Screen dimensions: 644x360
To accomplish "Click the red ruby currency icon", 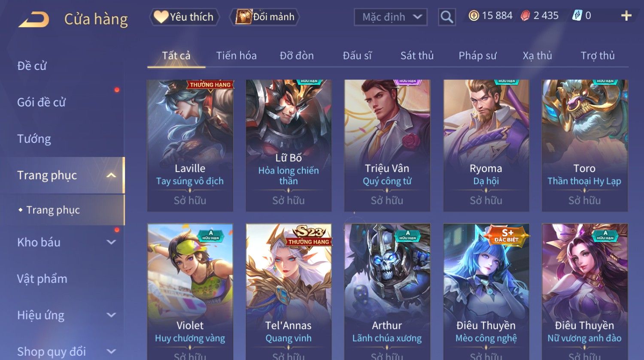I will 525,16.
